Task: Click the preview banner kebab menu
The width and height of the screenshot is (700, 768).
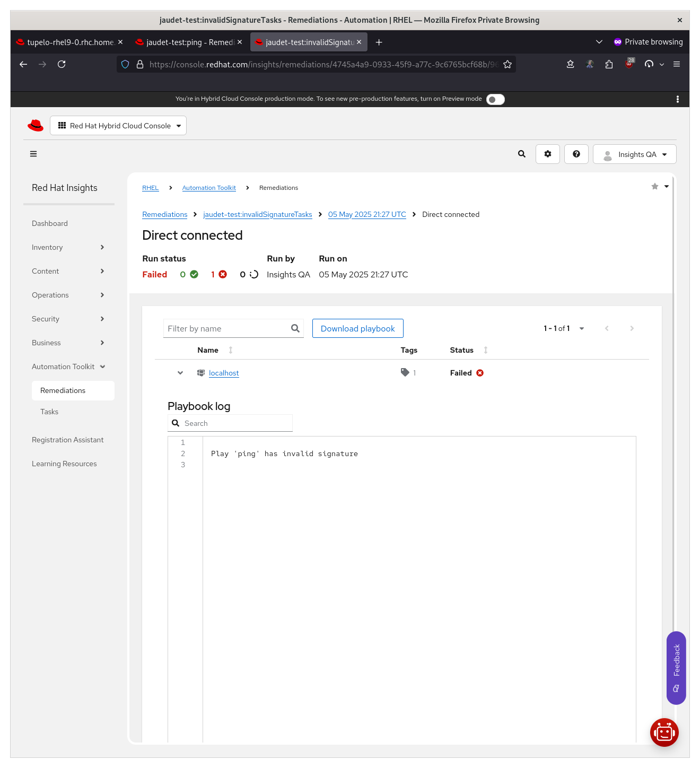Action: click(x=678, y=99)
